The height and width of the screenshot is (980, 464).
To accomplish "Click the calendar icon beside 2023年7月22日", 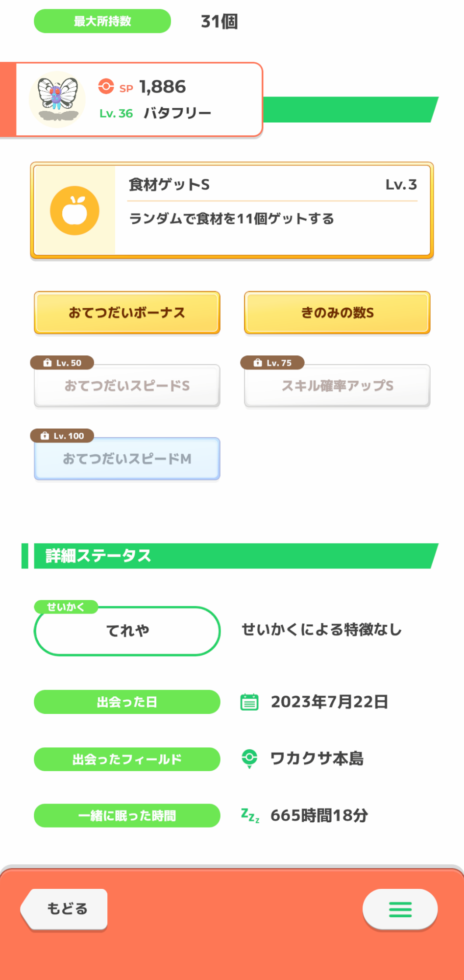I will click(249, 702).
